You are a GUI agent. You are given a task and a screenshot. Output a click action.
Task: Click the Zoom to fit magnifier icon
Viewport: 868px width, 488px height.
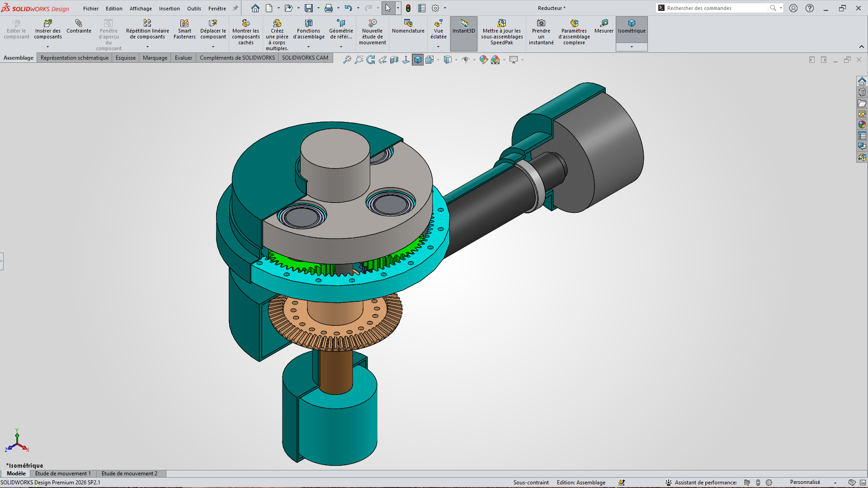click(x=347, y=60)
